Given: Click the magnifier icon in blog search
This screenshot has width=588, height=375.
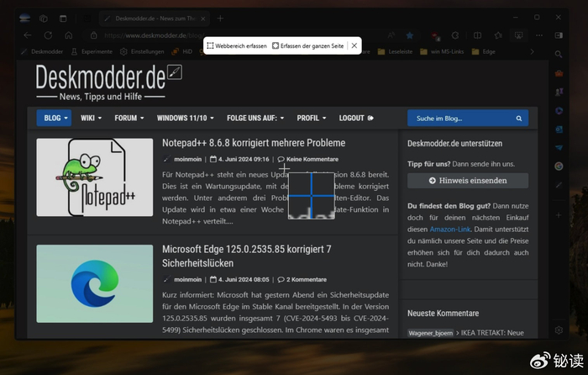Looking at the screenshot, I should pyautogui.click(x=520, y=119).
